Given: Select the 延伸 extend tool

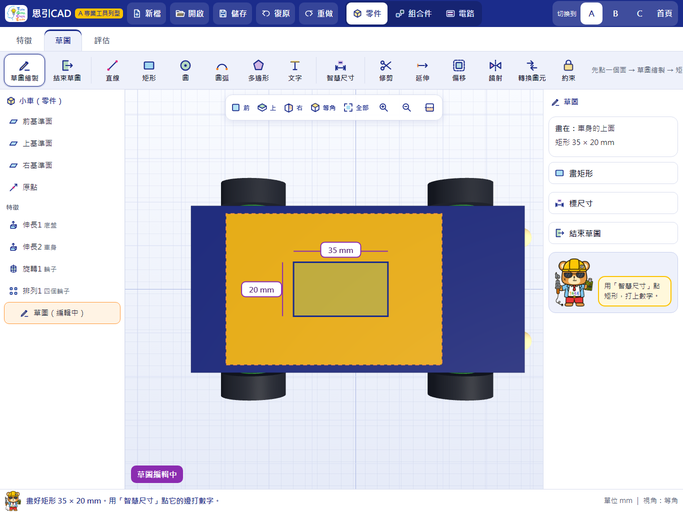Looking at the screenshot, I should [x=423, y=70].
